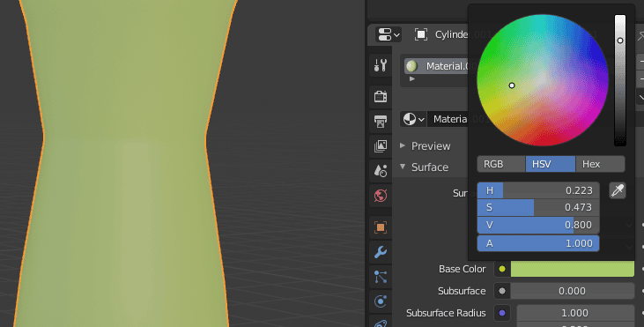Click the brightness vertical slider

coord(619,80)
